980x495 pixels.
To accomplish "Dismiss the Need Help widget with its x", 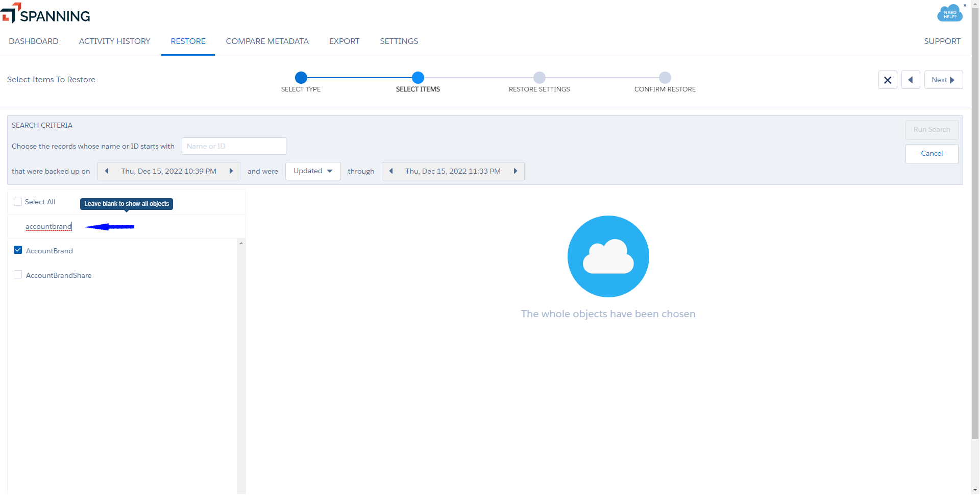I will click(965, 6).
